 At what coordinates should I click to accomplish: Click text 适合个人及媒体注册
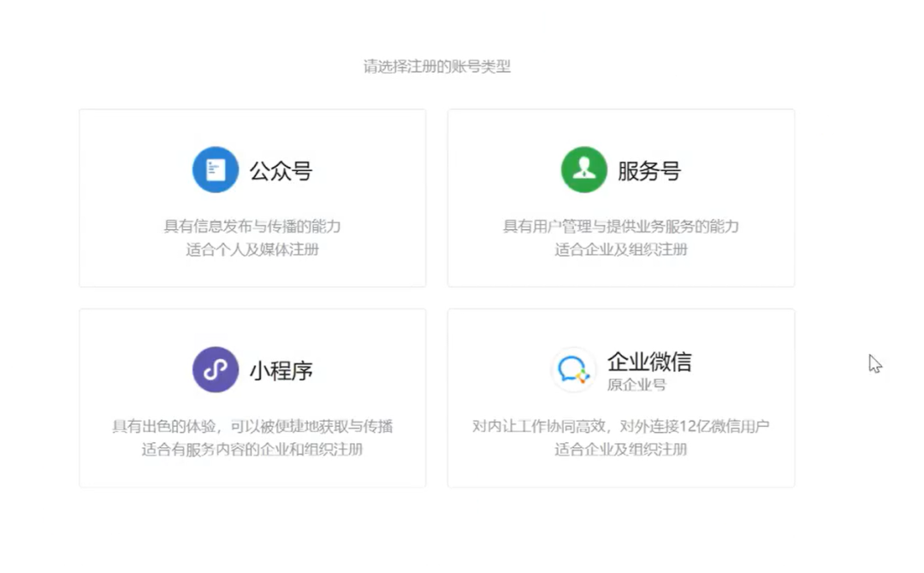click(x=252, y=250)
